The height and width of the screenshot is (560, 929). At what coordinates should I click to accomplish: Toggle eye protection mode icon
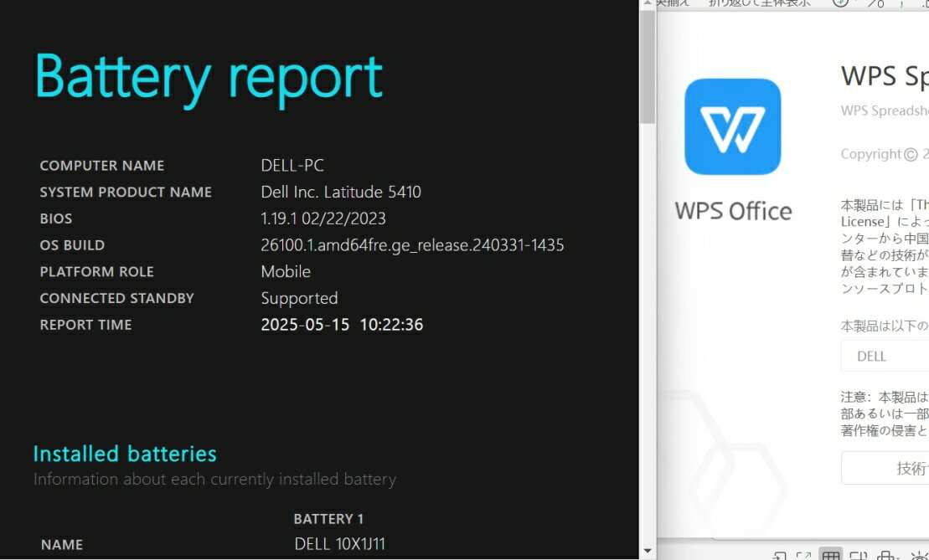918,556
